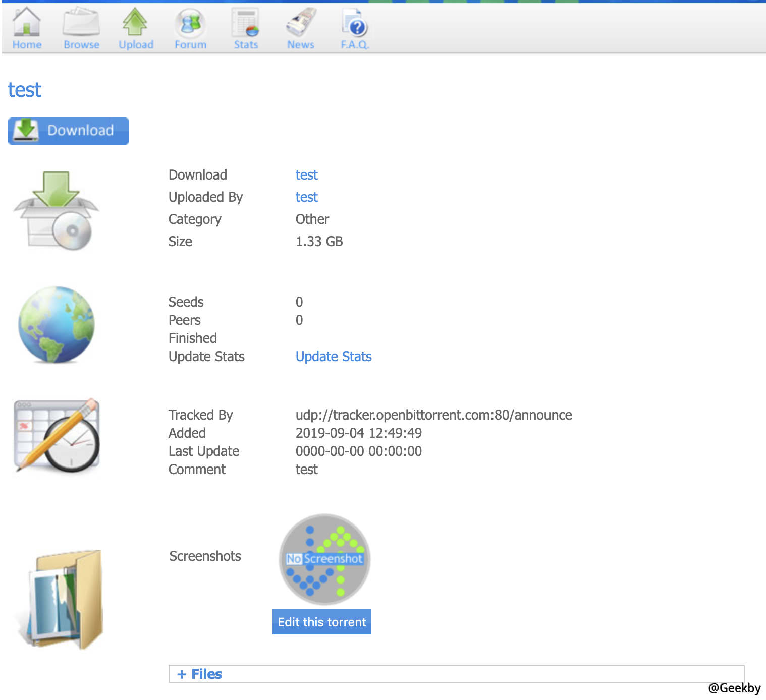Click the Stats chart icon
Viewport: 766px width, 700px height.
pyautogui.click(x=246, y=23)
